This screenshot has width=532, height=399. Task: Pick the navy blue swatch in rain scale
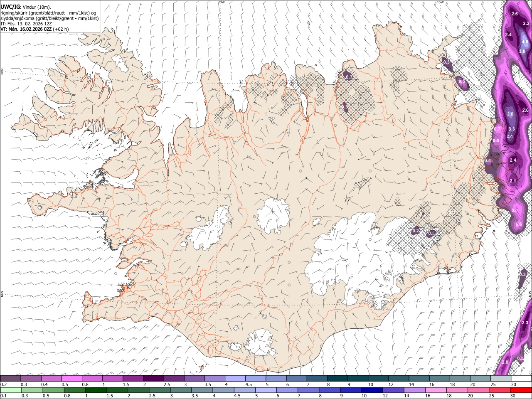(372, 390)
